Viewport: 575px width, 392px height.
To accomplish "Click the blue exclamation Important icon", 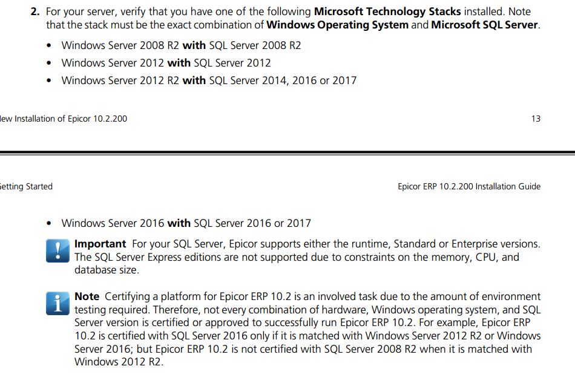I will [58, 250].
